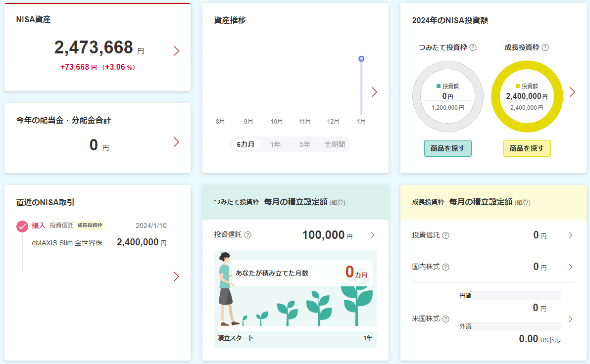
Task: Open help icon next to つみたて投資枠
Action: pos(473,47)
